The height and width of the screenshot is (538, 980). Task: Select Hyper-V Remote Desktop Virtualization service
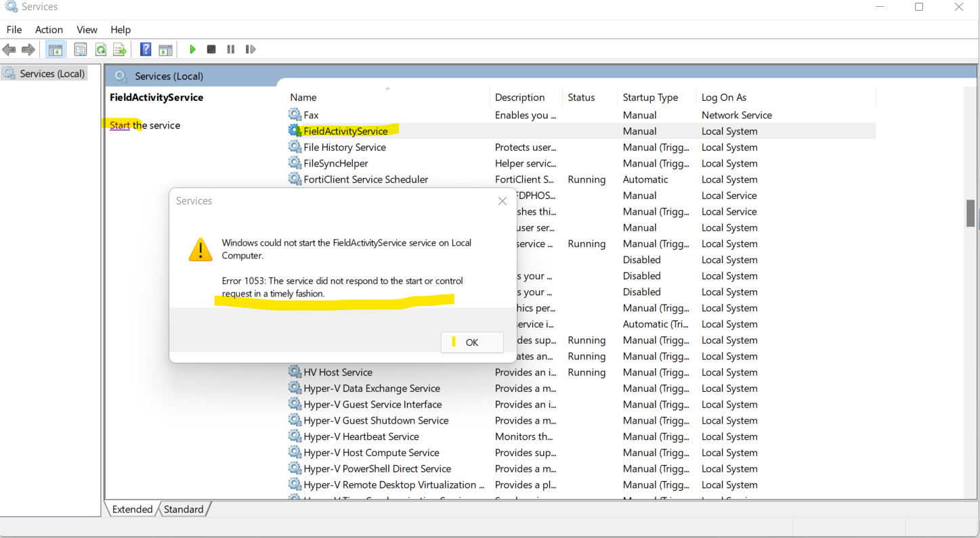click(x=581, y=485)
